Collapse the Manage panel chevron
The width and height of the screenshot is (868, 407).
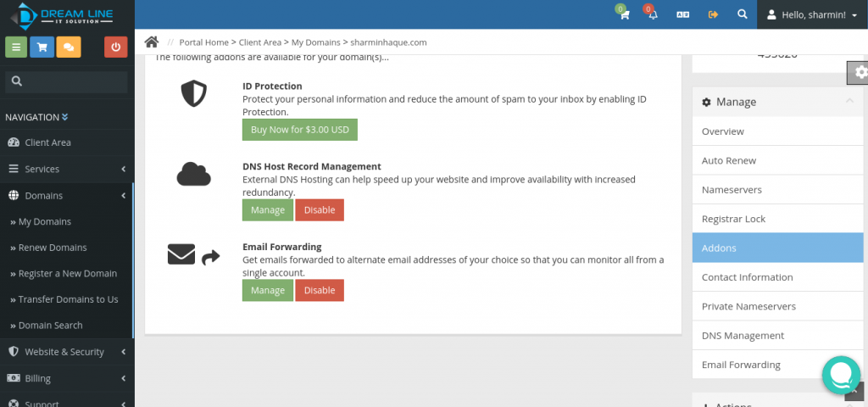849,101
